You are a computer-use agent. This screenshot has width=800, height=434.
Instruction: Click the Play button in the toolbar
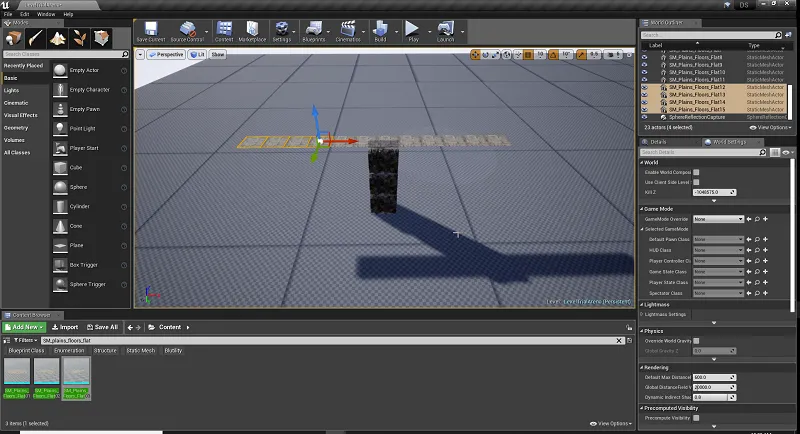pyautogui.click(x=413, y=32)
